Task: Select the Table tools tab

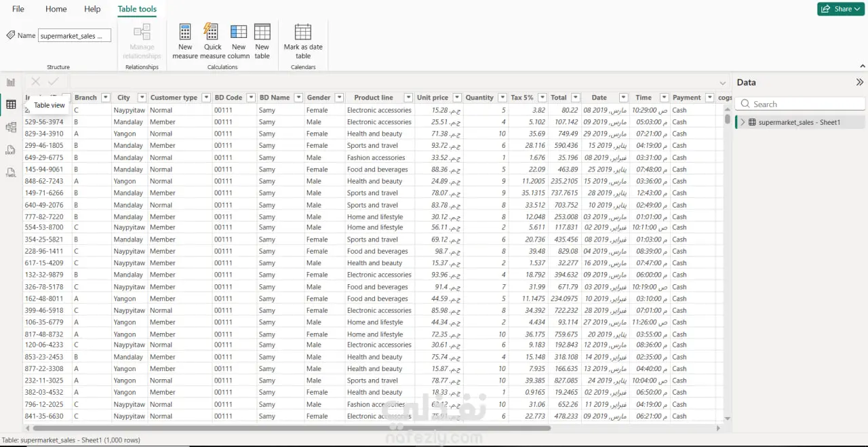Action: click(137, 9)
